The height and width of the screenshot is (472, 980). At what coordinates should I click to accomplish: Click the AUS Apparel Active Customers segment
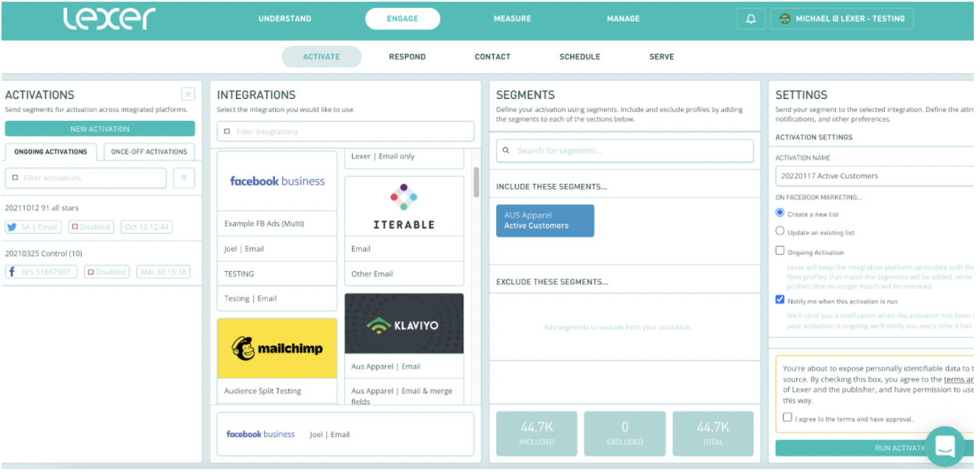tap(545, 220)
